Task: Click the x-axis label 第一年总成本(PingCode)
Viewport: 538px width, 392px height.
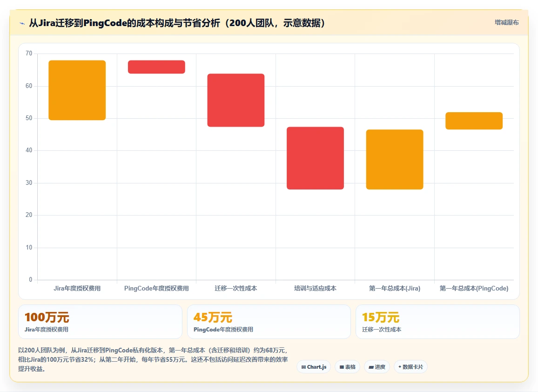Action: 474,288
